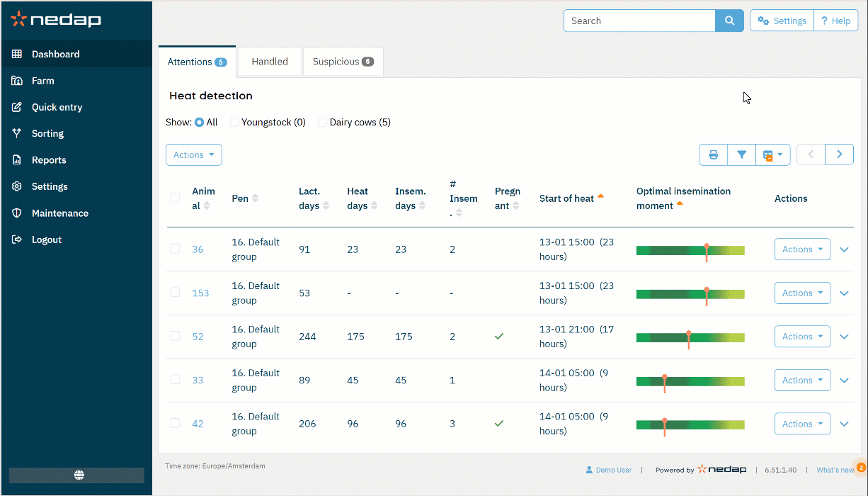Click the globe language icon in sidebar
The image size is (868, 496).
click(79, 475)
